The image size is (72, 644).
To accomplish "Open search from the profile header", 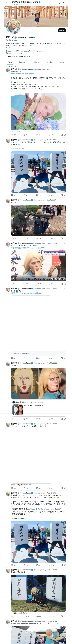I will click(x=64, y=3).
